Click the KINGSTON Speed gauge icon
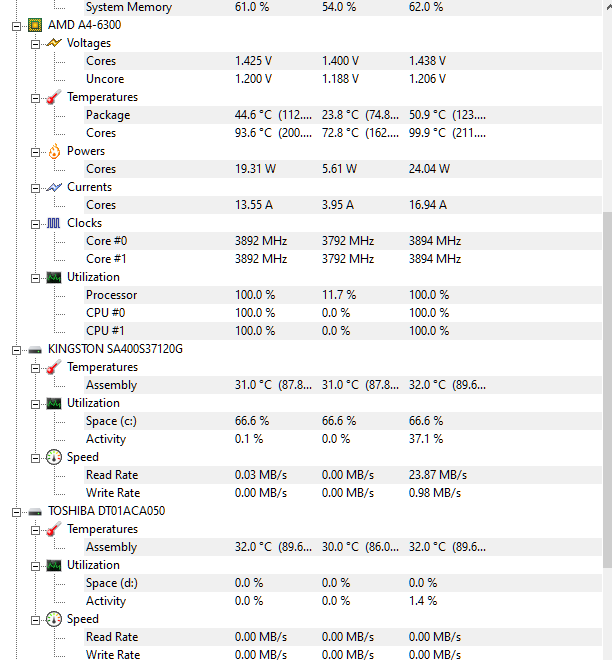Image resolution: width=612 pixels, height=660 pixels. [x=53, y=457]
